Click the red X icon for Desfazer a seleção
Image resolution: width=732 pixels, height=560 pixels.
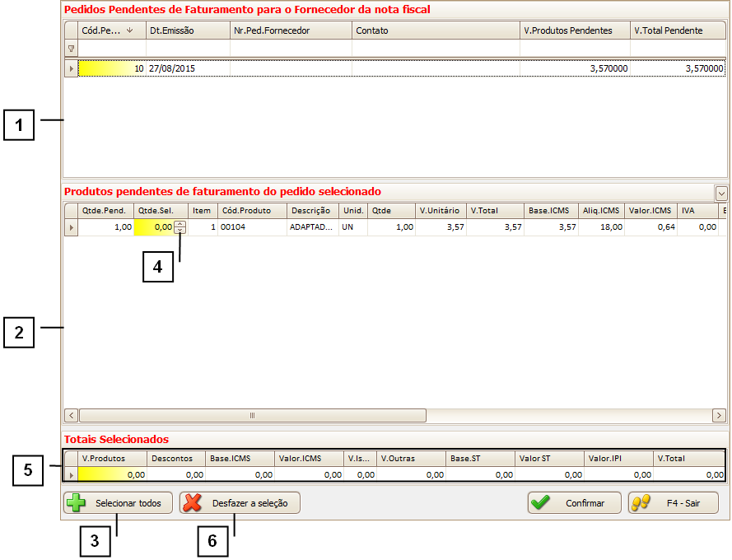coord(193,503)
